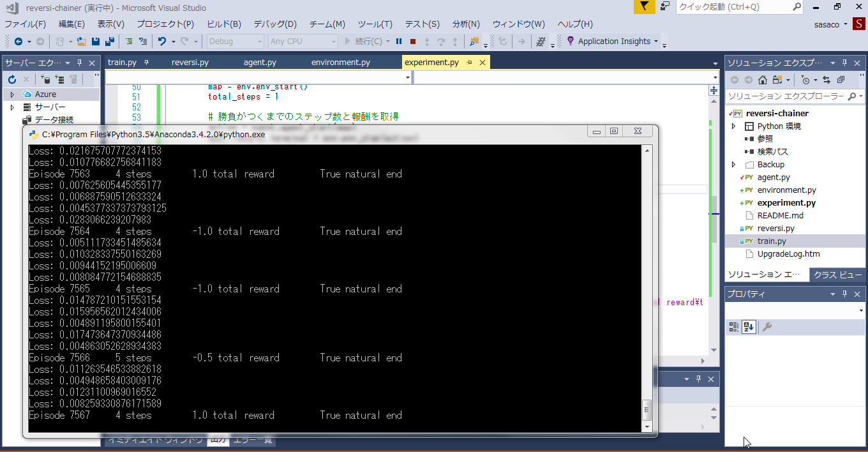Refresh the Server Explorer panel
The height and width of the screenshot is (452, 868).
tap(11, 79)
